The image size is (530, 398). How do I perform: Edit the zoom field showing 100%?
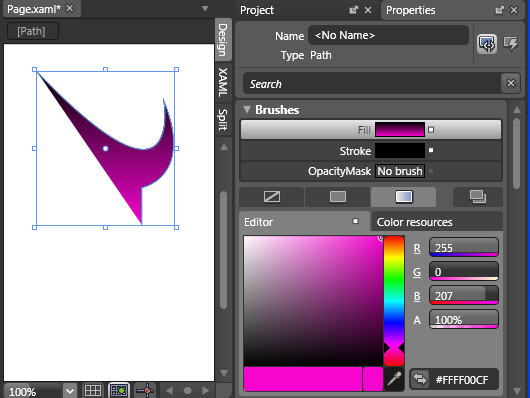pos(32,392)
